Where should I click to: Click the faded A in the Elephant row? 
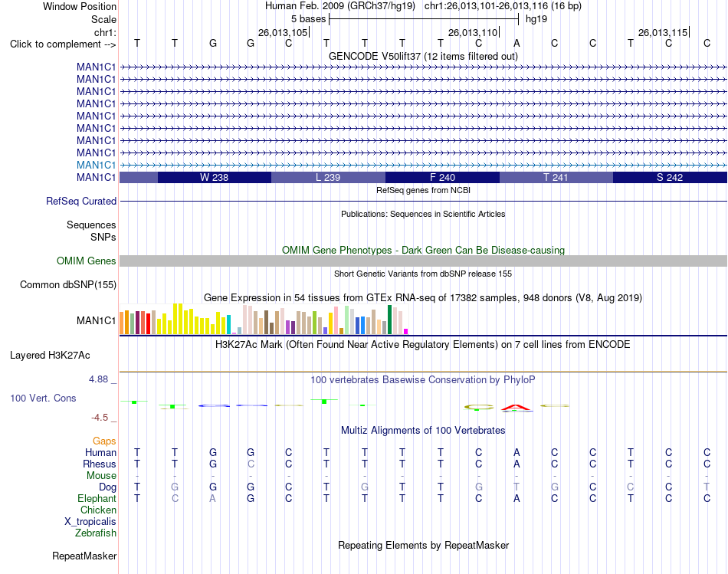point(212,498)
